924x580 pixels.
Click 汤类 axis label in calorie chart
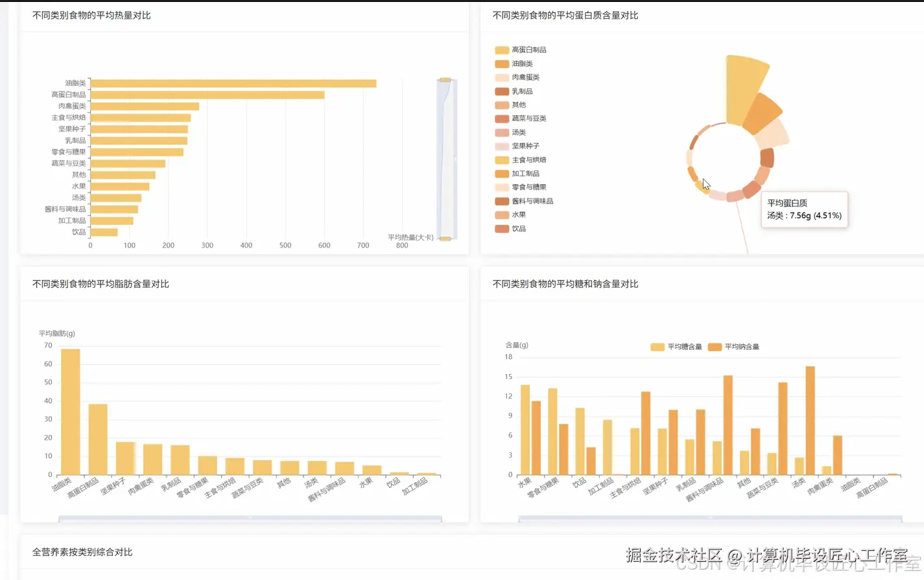click(x=79, y=198)
